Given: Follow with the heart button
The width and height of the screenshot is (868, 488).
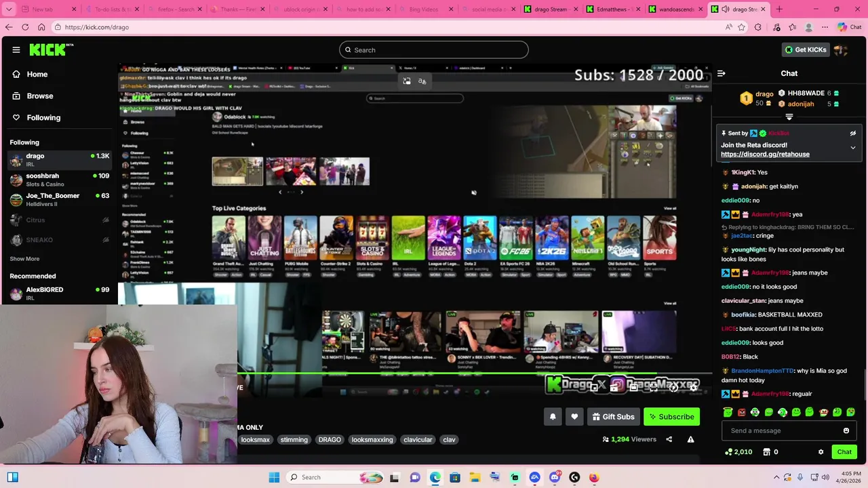Looking at the screenshot, I should click(x=574, y=417).
